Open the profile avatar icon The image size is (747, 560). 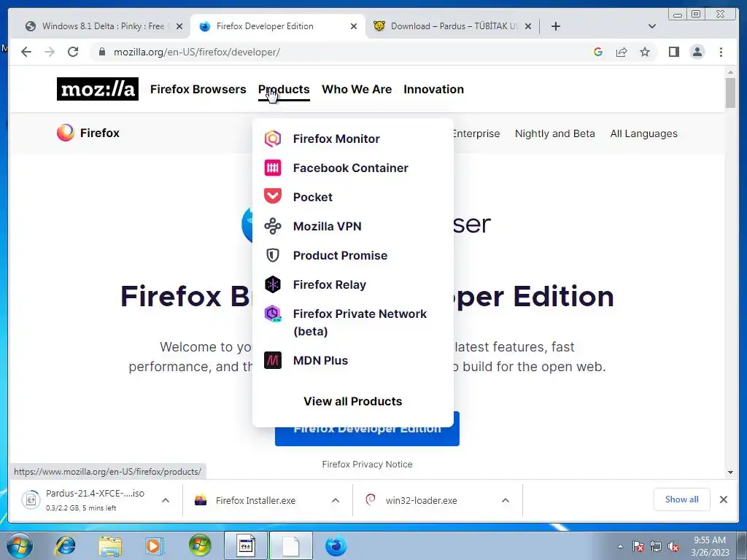697,52
